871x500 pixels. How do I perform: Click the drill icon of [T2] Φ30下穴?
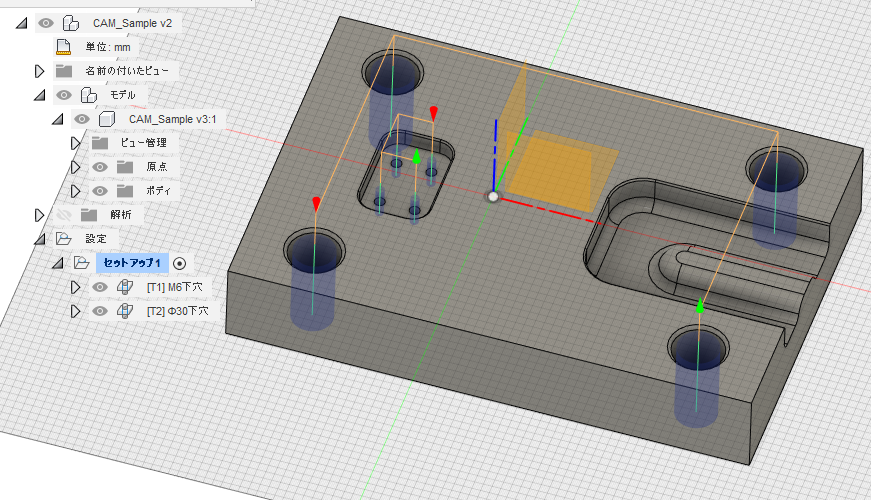coord(125,311)
